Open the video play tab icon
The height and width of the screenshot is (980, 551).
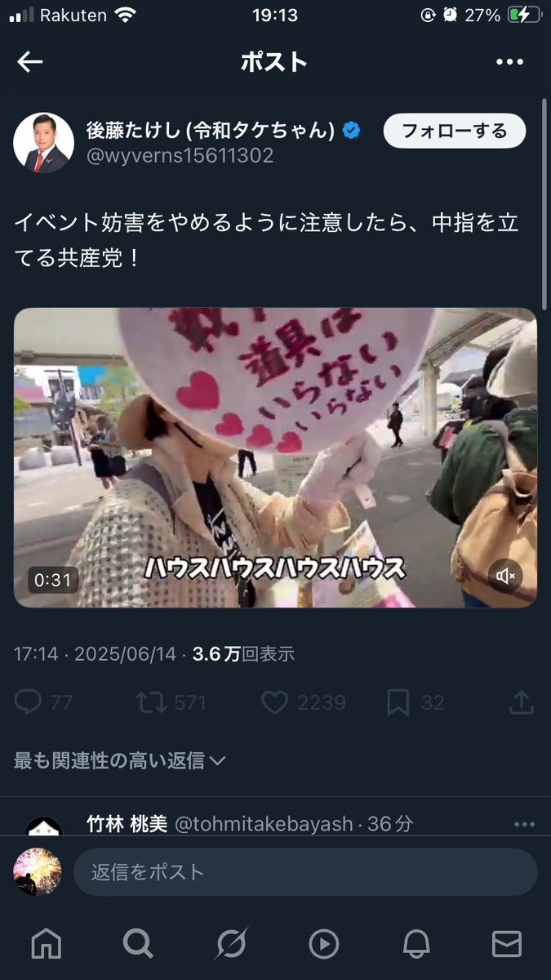(324, 944)
